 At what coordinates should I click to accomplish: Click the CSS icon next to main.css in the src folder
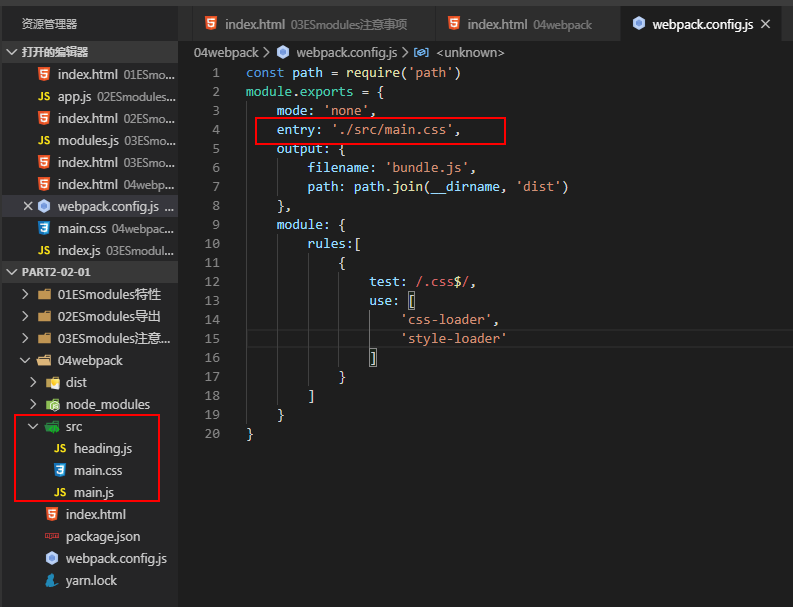pos(60,470)
